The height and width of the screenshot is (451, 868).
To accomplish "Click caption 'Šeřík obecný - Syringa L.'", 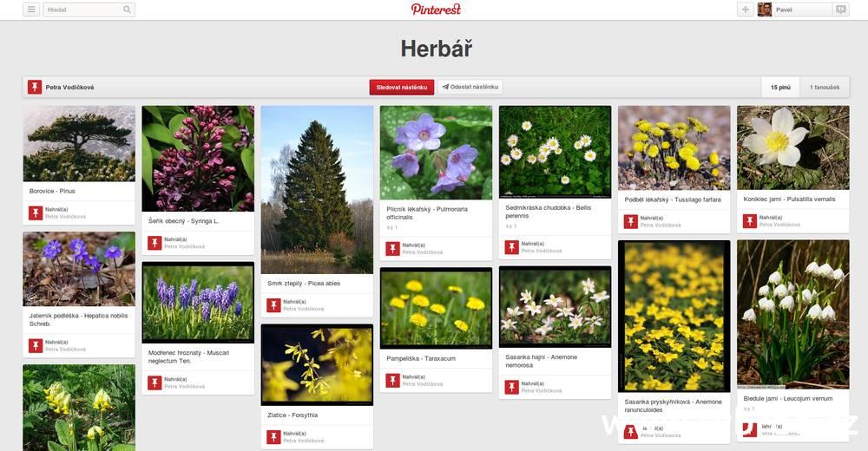I will pyautogui.click(x=183, y=221).
